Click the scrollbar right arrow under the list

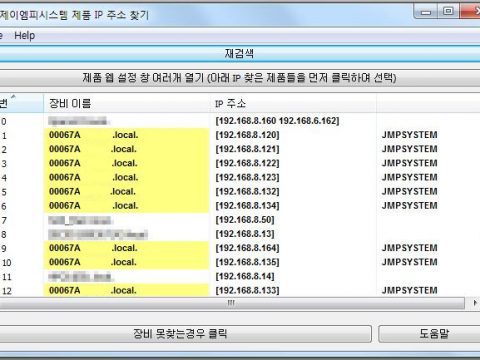pos(474,303)
